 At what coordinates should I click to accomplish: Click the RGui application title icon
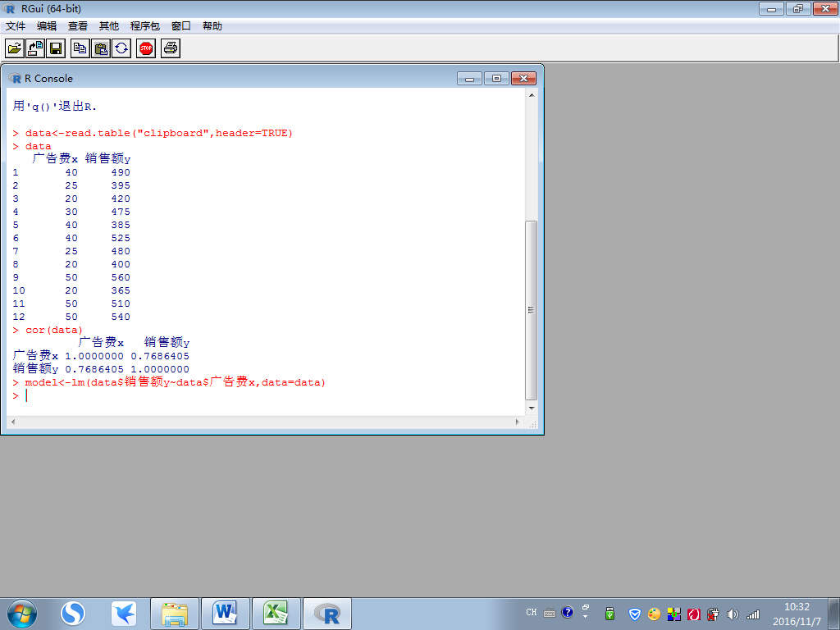tap(9, 8)
